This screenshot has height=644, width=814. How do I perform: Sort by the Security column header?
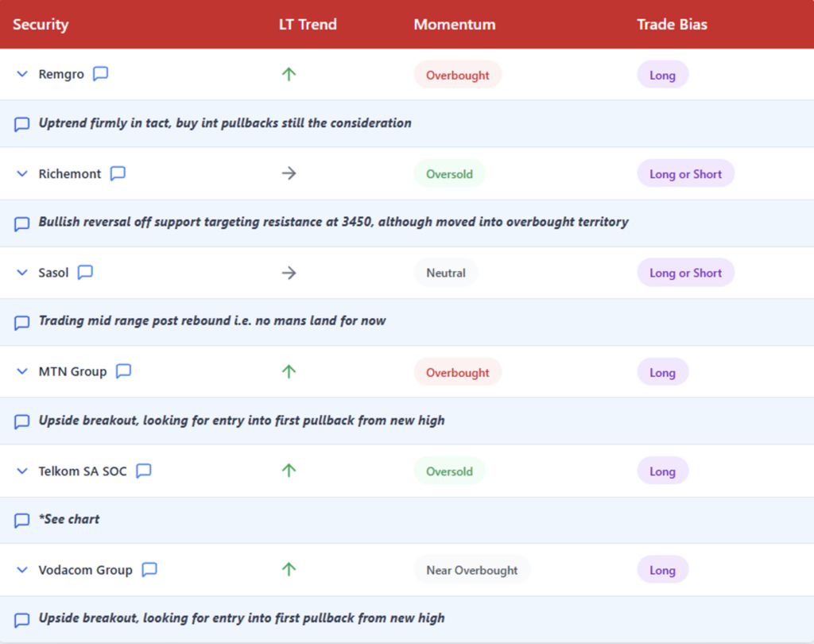pos(41,25)
